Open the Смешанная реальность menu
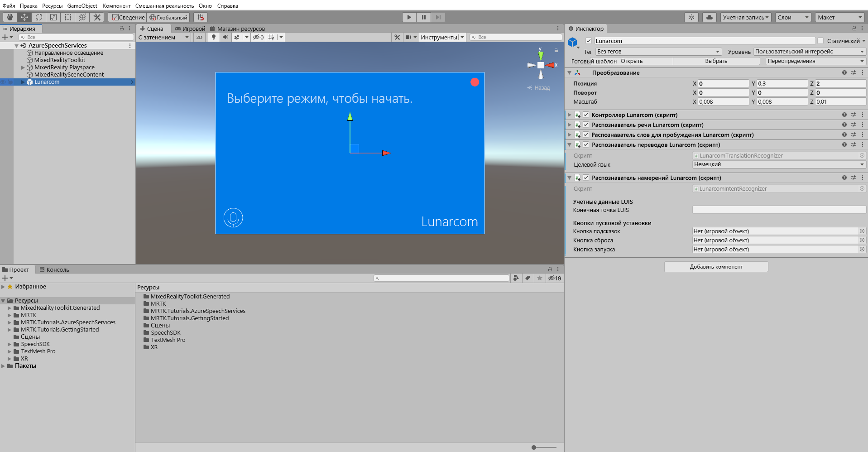Image resolution: width=868 pixels, height=452 pixels. 164,6
